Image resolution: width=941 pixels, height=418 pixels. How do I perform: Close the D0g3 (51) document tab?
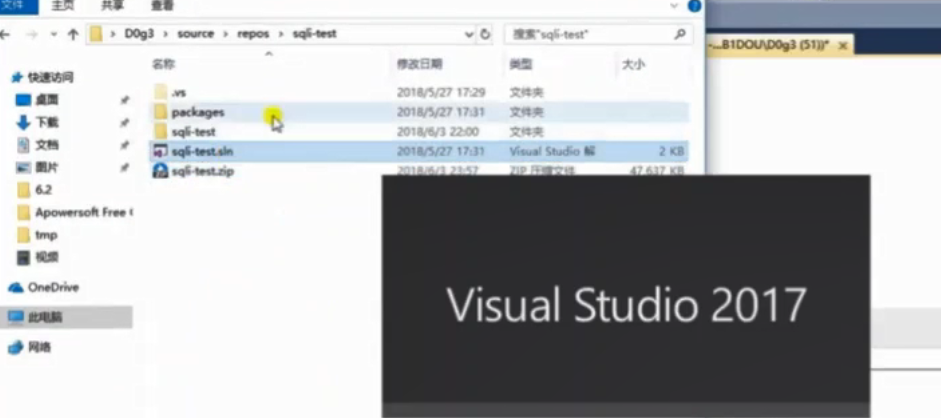(843, 46)
